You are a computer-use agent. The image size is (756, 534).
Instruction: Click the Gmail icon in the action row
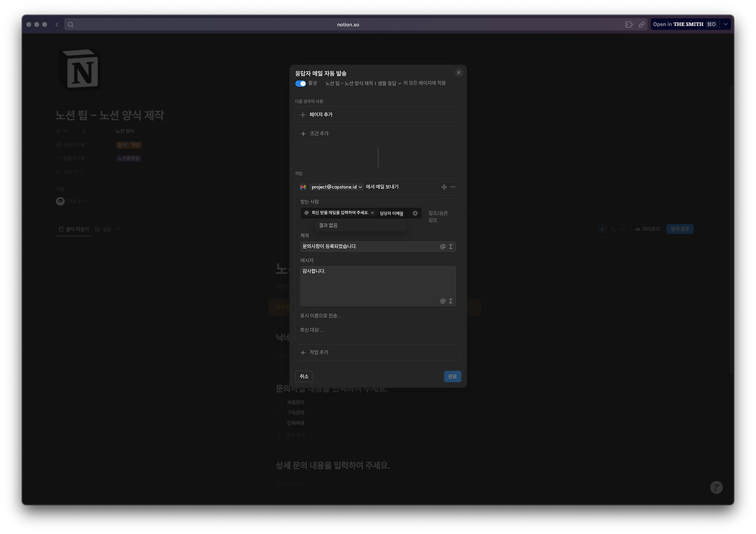click(x=302, y=187)
